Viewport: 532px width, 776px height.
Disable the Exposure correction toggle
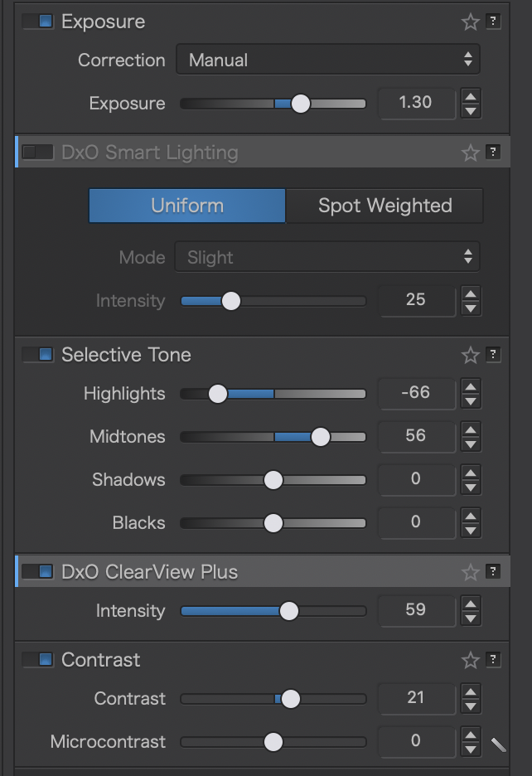(x=38, y=22)
